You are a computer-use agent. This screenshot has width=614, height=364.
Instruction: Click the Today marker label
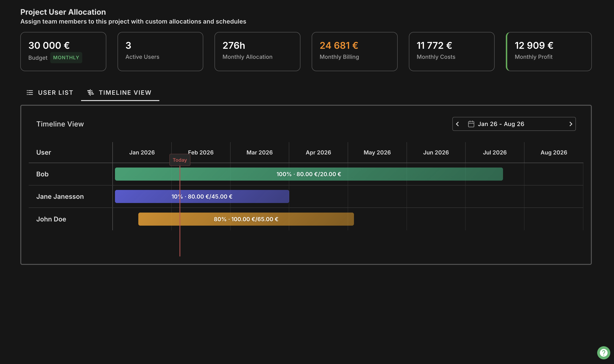tap(179, 160)
